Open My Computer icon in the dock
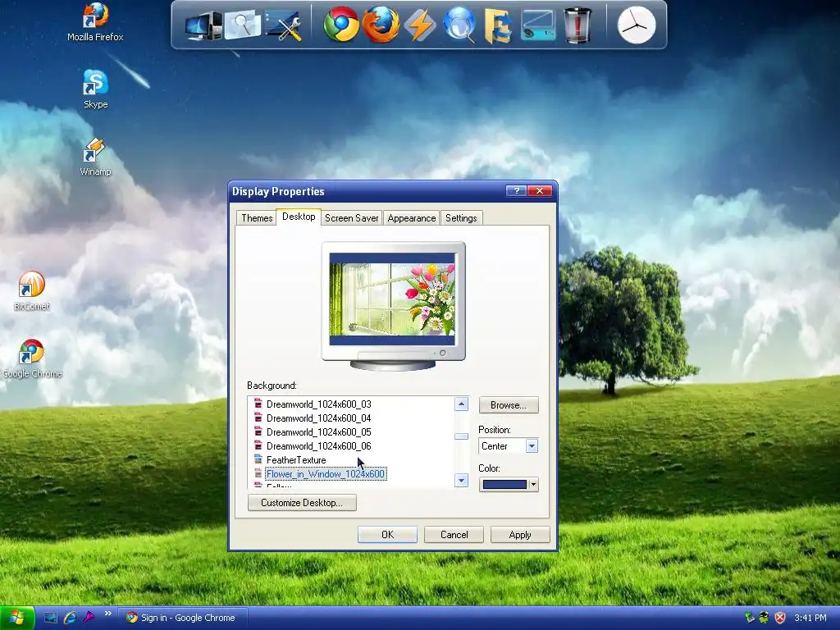Image resolution: width=840 pixels, height=630 pixels. [x=203, y=25]
